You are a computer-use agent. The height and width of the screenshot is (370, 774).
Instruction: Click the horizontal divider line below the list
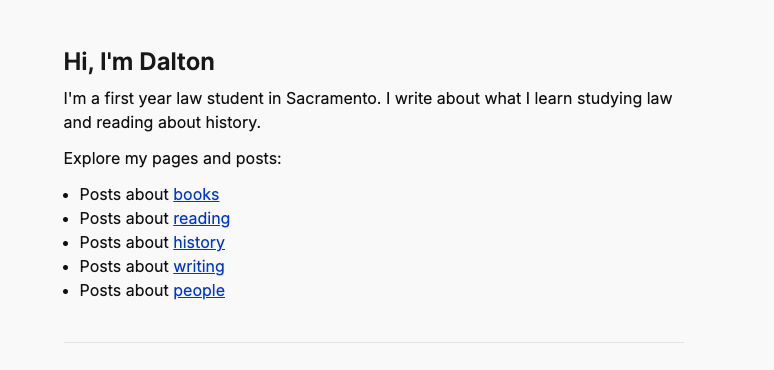click(374, 342)
